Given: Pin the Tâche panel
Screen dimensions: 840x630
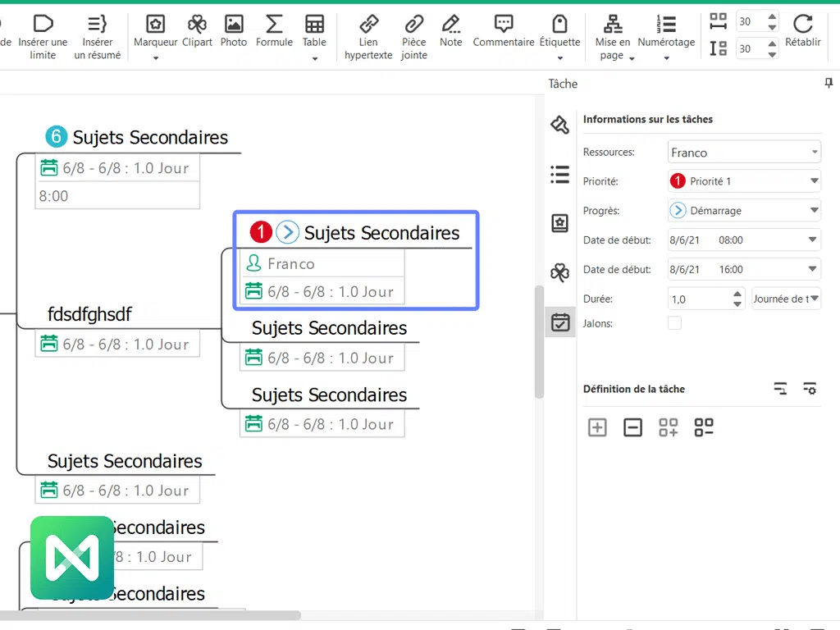Looking at the screenshot, I should tap(829, 83).
